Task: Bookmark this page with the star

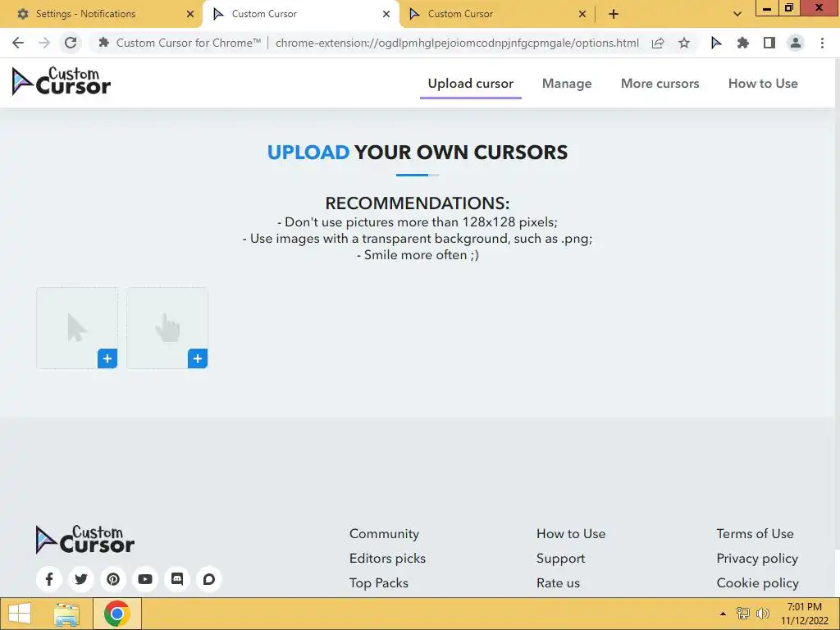Action: 684,43
